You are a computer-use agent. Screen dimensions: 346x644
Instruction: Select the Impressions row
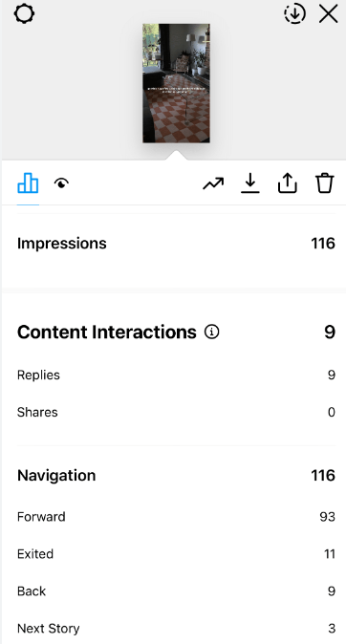tap(176, 243)
